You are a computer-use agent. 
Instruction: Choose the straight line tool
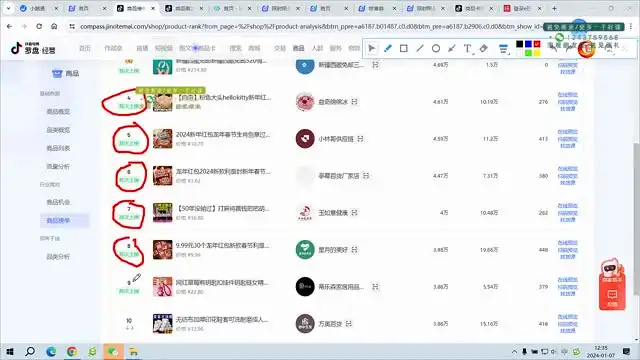420,48
